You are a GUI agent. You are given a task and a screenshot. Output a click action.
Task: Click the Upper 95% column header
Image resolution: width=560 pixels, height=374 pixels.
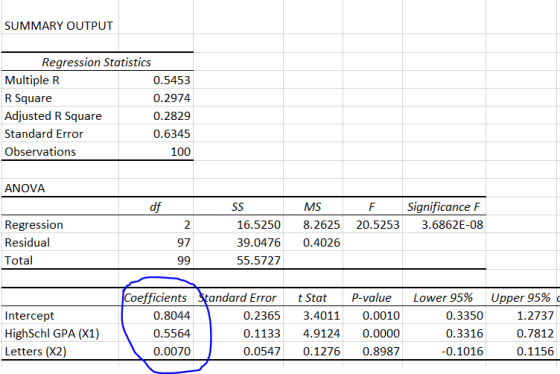point(521,298)
